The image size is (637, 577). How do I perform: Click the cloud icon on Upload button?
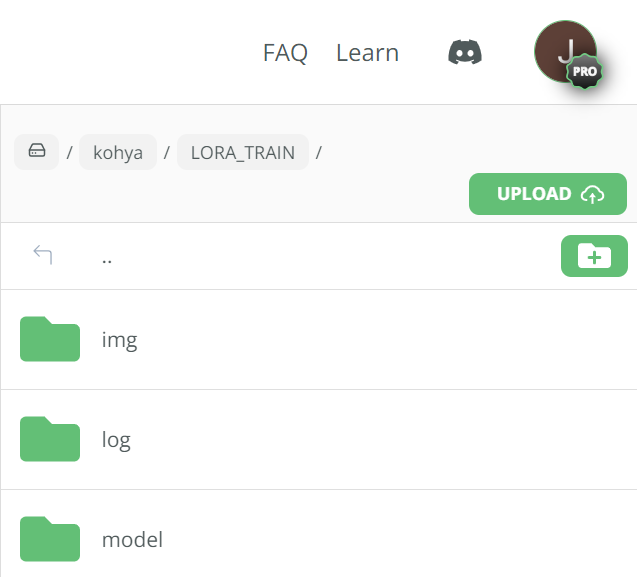pos(592,194)
